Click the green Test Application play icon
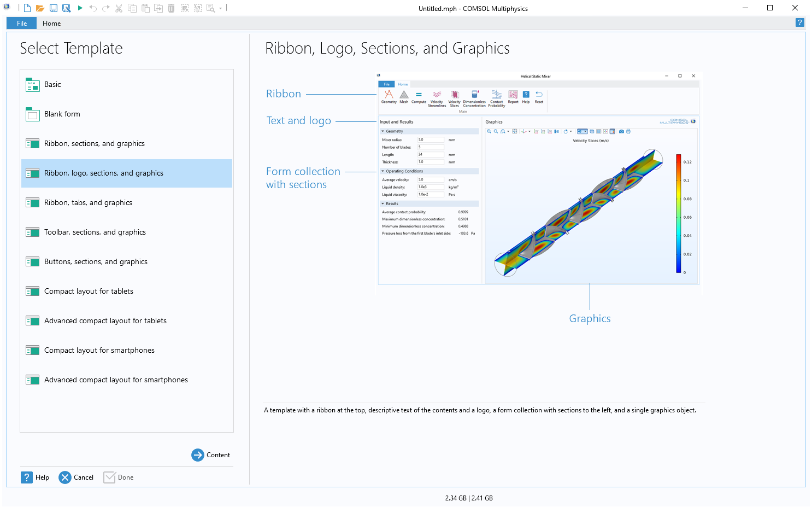Image resolution: width=812 pixels, height=507 pixels. tap(80, 8)
